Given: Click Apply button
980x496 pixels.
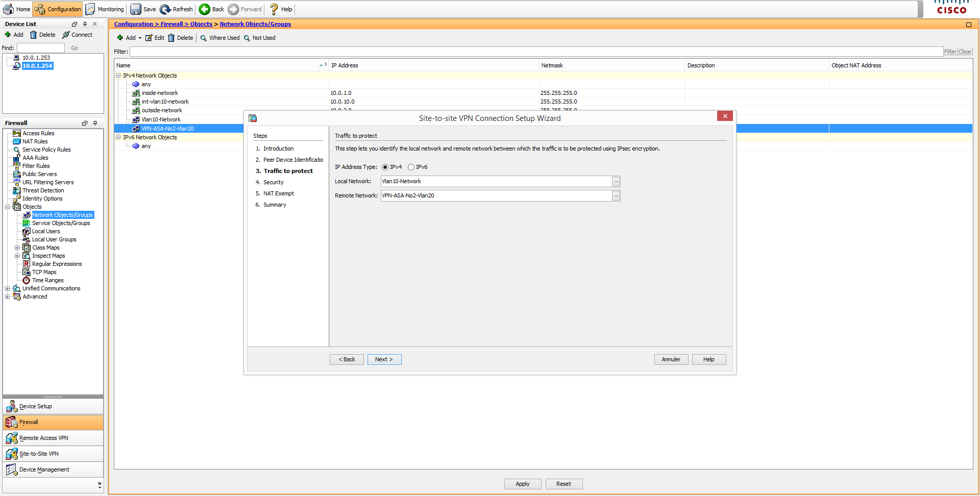Looking at the screenshot, I should click(x=523, y=484).
